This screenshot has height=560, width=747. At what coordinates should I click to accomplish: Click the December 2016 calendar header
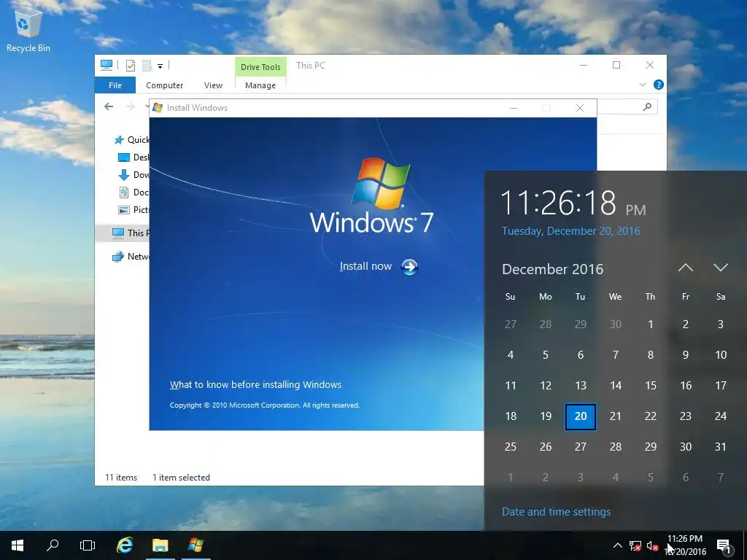pyautogui.click(x=553, y=269)
